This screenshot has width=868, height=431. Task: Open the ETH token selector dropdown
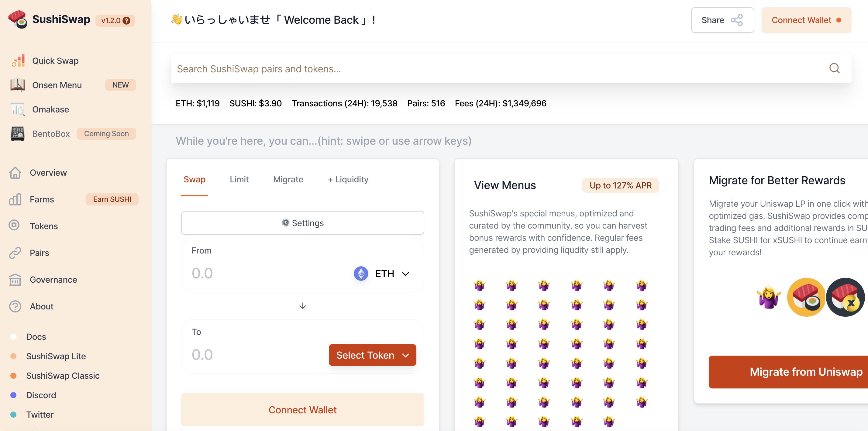(382, 274)
